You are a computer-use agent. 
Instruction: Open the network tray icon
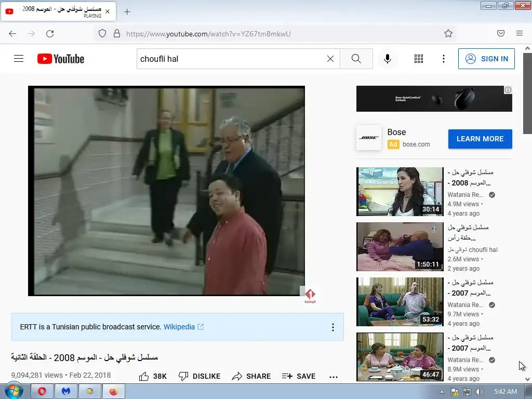click(x=467, y=392)
